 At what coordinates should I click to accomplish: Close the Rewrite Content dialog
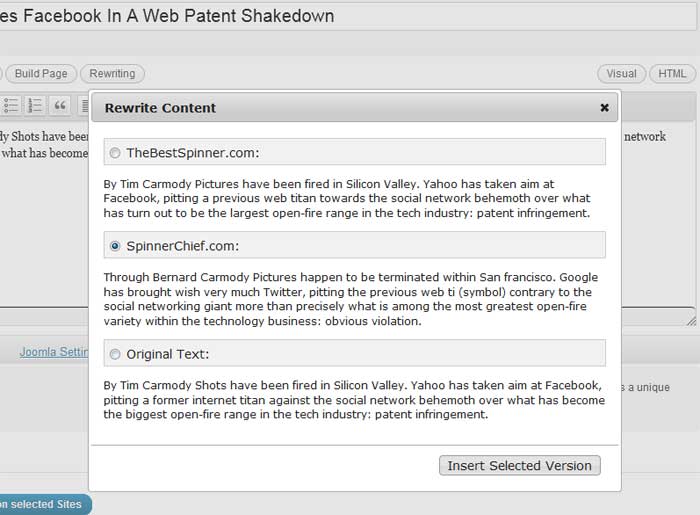pos(604,108)
